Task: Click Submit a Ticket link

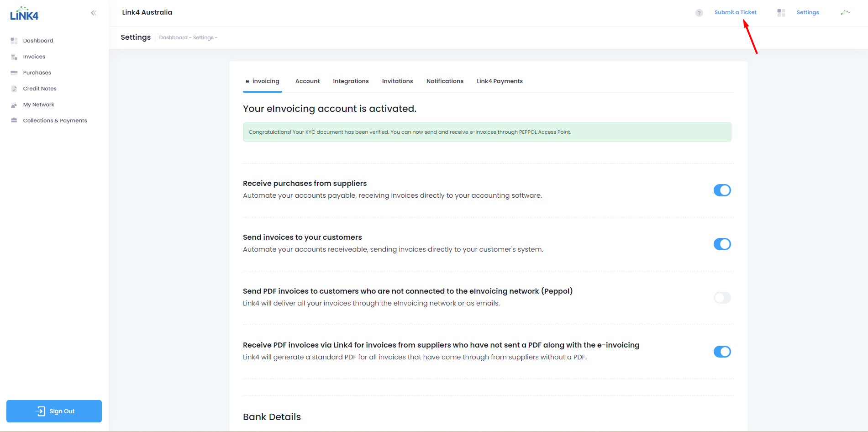Action: click(735, 12)
